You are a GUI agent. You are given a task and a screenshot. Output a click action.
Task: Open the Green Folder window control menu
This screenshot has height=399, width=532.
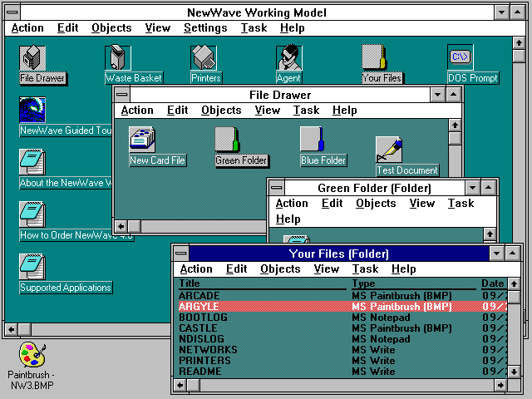275,189
